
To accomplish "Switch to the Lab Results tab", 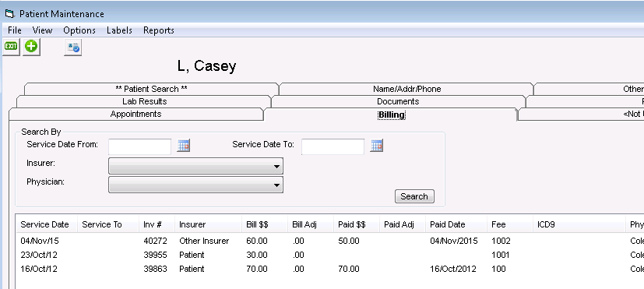I will pos(144,101).
